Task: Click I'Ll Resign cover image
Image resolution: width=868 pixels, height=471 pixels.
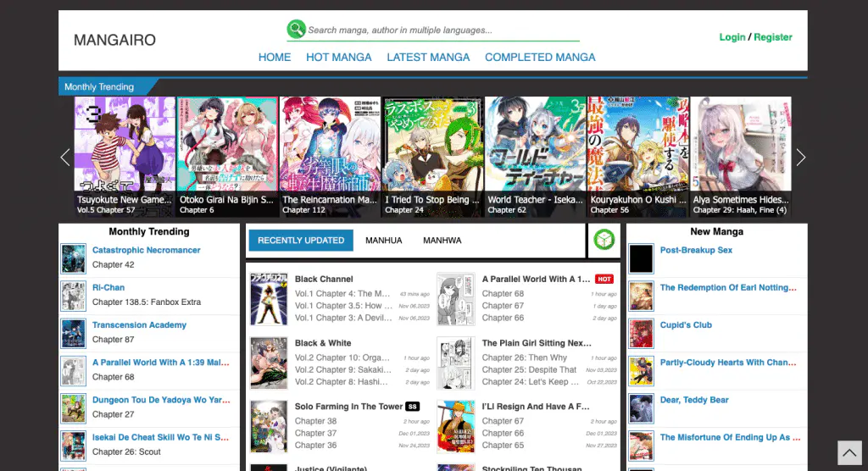Action: [x=455, y=427]
